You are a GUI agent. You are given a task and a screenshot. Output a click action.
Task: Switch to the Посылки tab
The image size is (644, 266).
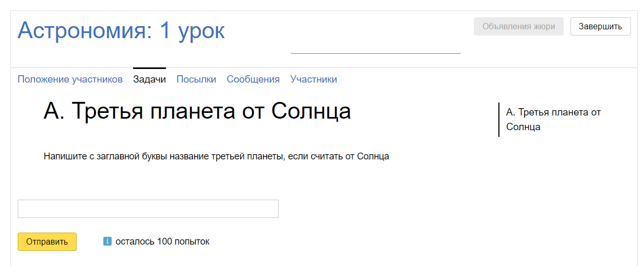click(196, 79)
